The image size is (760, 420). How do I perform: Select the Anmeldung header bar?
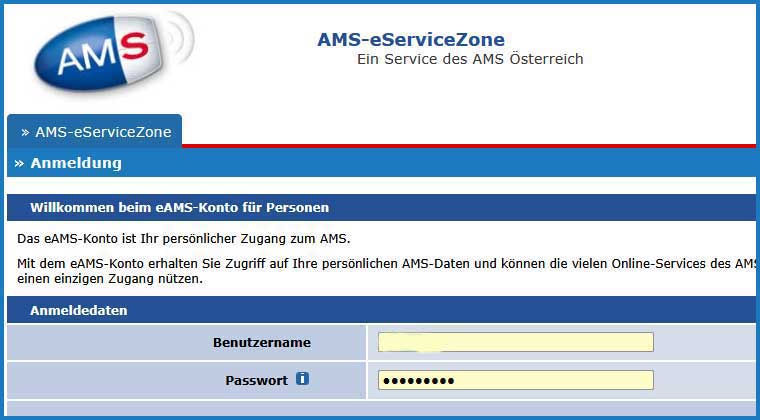380,163
